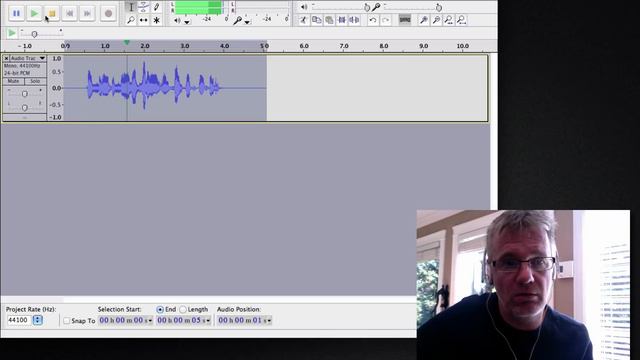The image size is (640, 360).
Task: Adjust the track gain slider
Action: click(24, 94)
